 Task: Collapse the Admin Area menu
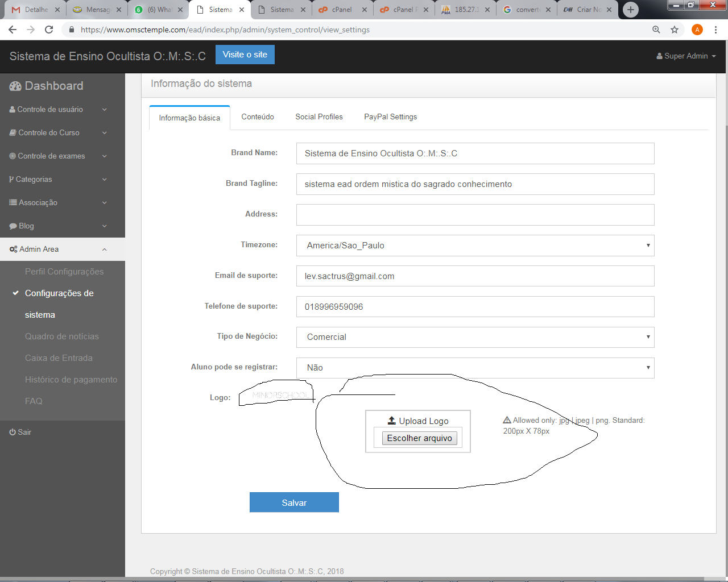[105, 249]
